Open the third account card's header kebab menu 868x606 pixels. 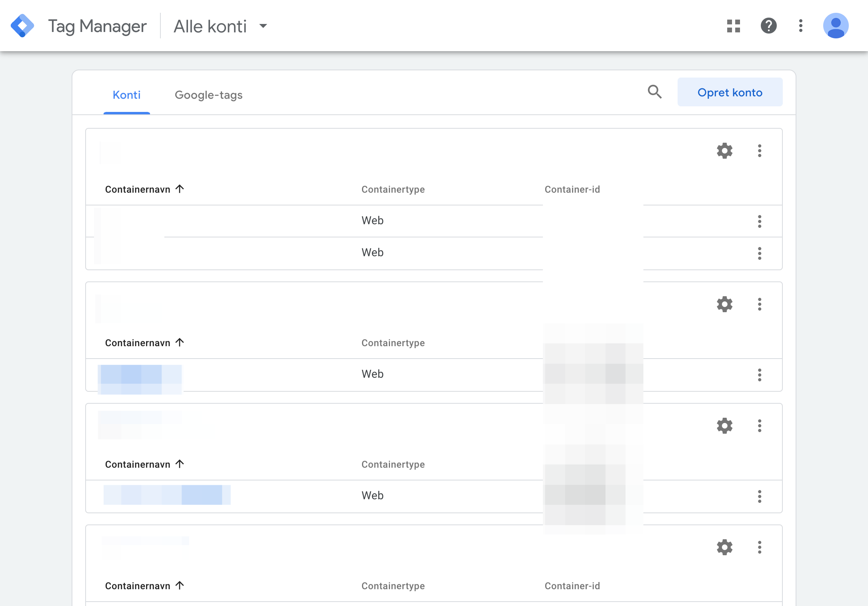pyautogui.click(x=760, y=426)
